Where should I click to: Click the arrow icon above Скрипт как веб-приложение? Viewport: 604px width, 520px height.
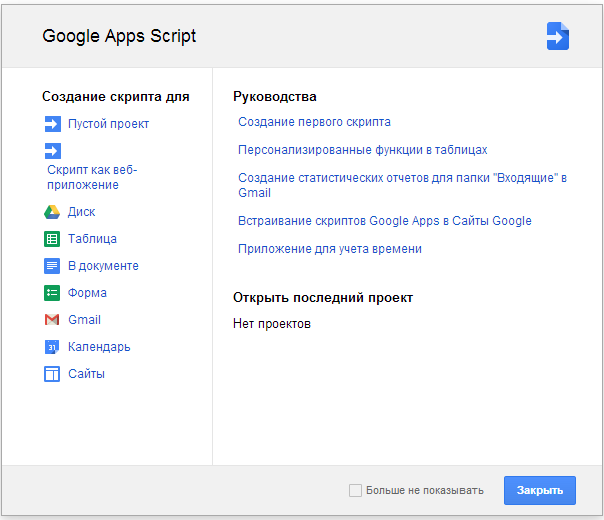tap(52, 151)
